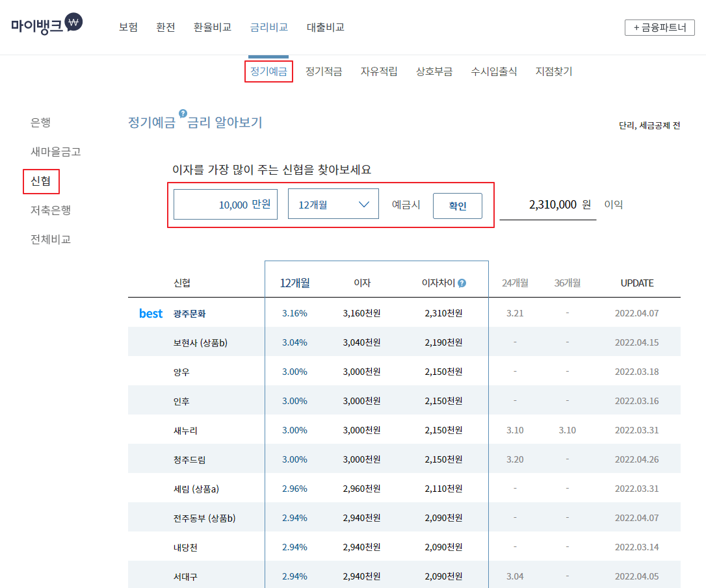Click the 2022.04.26 update date
Image resolution: width=706 pixels, height=588 pixels.
[x=636, y=459]
